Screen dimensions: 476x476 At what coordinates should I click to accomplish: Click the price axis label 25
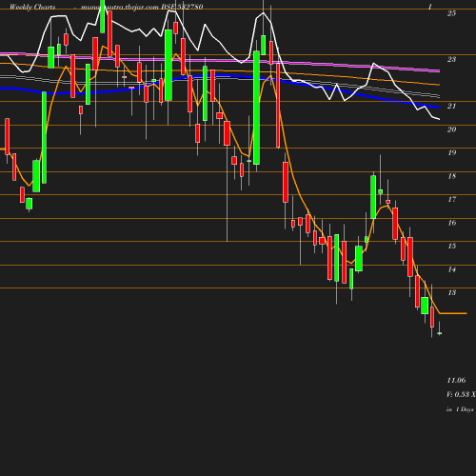[451, 13]
